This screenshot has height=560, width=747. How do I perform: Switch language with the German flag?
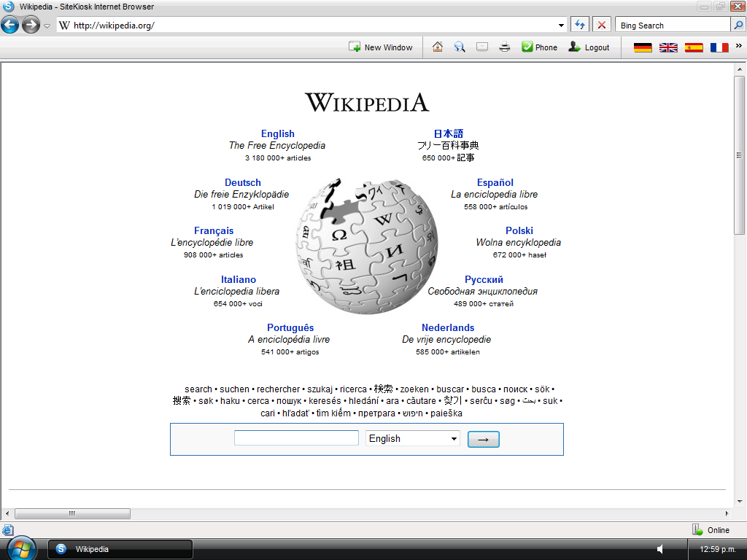click(643, 47)
